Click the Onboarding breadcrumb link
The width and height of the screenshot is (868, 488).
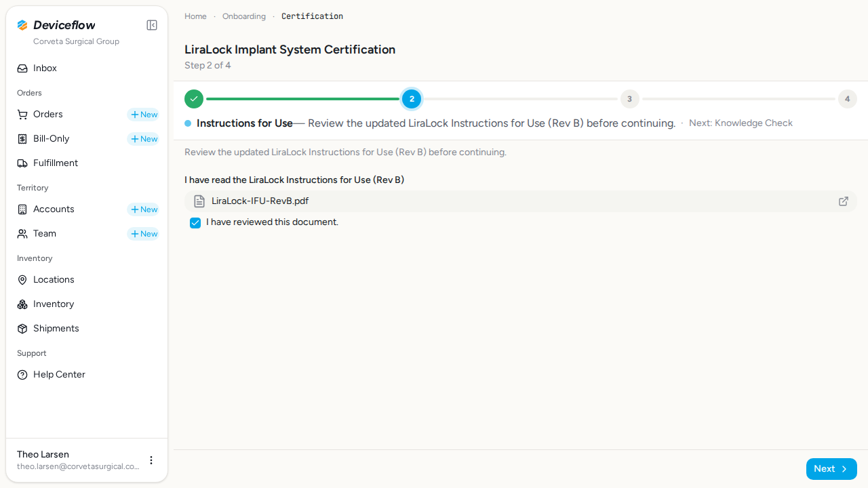pyautogui.click(x=244, y=16)
